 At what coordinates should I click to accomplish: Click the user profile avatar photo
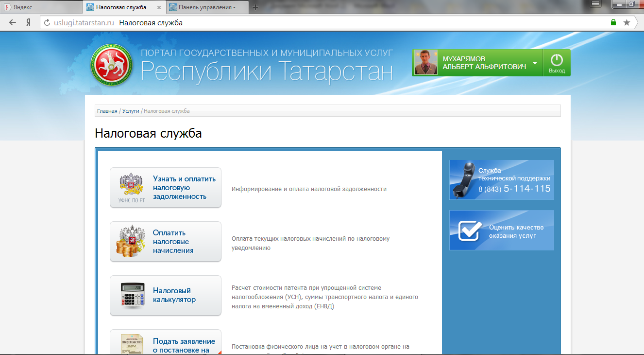coord(425,63)
